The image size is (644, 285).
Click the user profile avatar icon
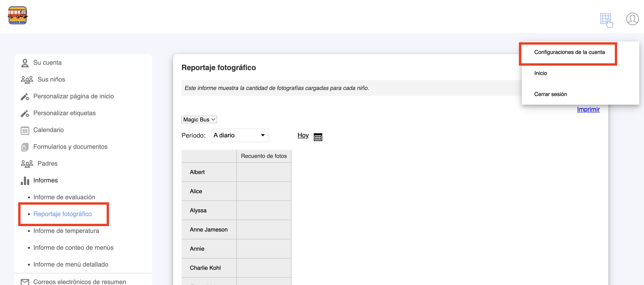point(632,19)
